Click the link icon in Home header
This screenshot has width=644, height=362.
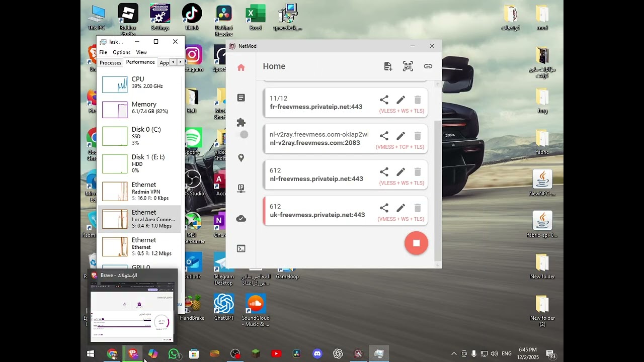pos(428,66)
